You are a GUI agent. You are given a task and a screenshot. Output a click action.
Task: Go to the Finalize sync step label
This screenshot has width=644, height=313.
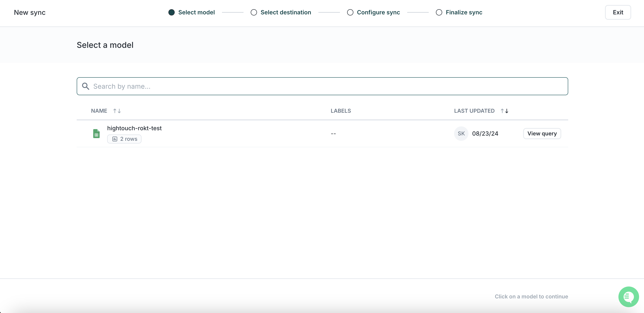point(464,12)
